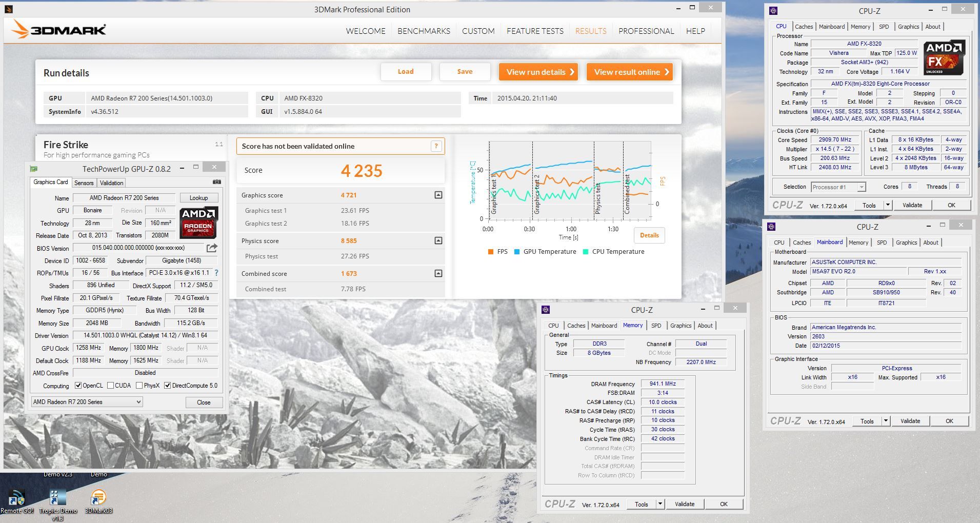The height and width of the screenshot is (523, 980).
Task: Open the HELP tab in 3DMark
Action: (x=695, y=31)
